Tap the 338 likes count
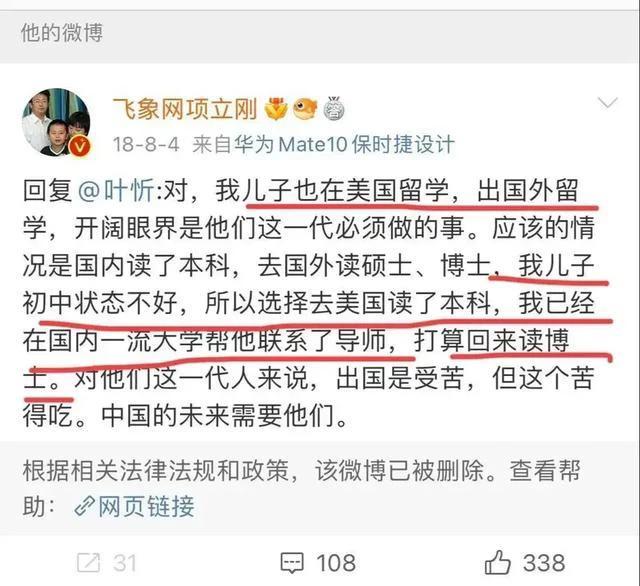640x586 pixels. [x=544, y=563]
